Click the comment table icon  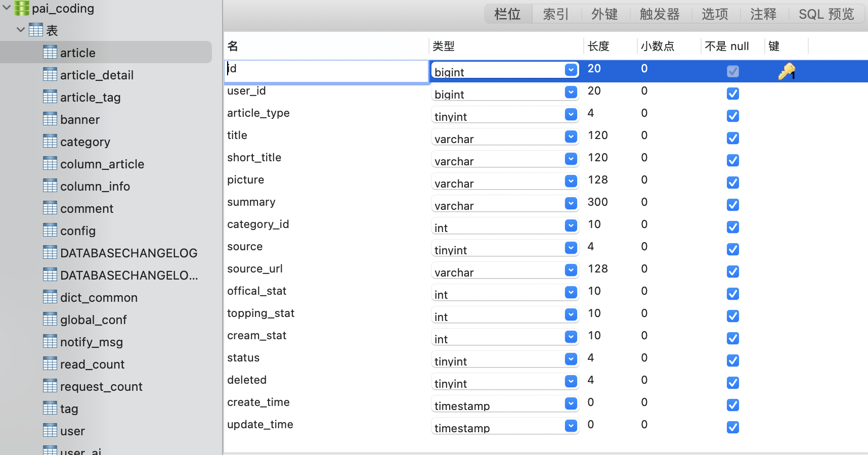click(x=50, y=208)
